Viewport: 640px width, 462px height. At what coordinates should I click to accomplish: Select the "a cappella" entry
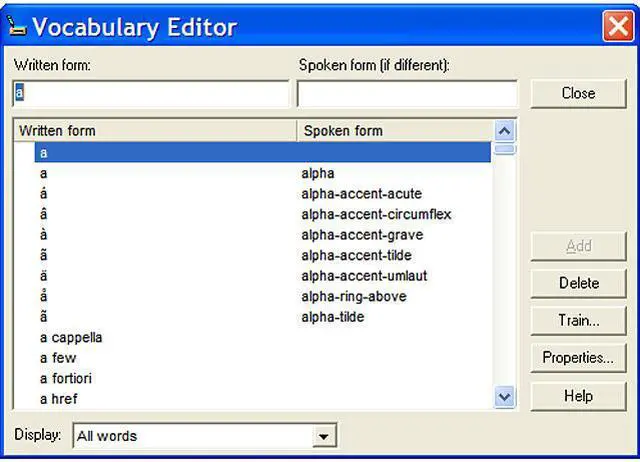[x=71, y=338]
